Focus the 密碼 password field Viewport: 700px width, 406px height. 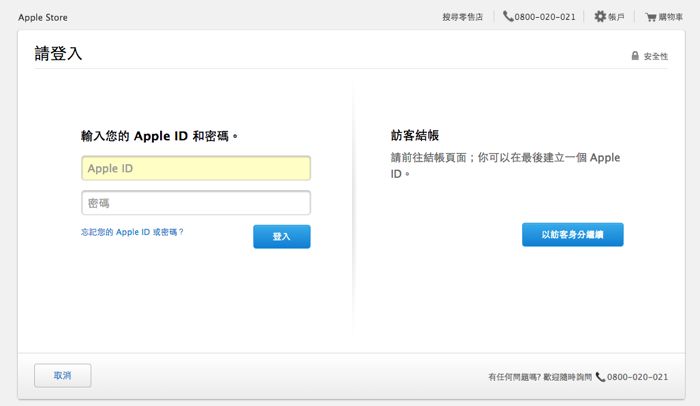[x=196, y=203]
